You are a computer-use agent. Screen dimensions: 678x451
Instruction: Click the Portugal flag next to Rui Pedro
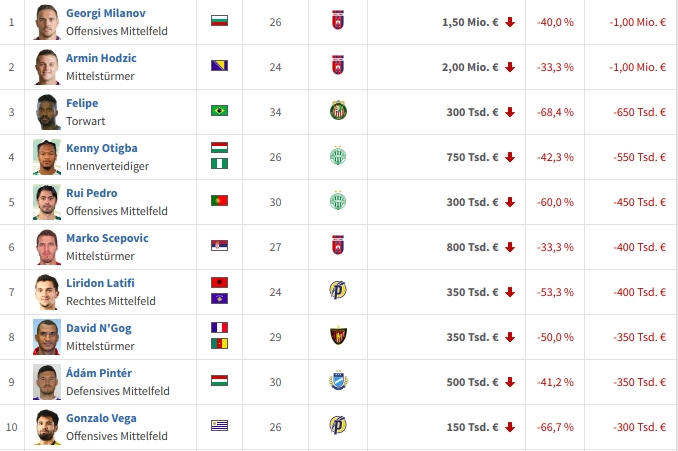coord(219,201)
